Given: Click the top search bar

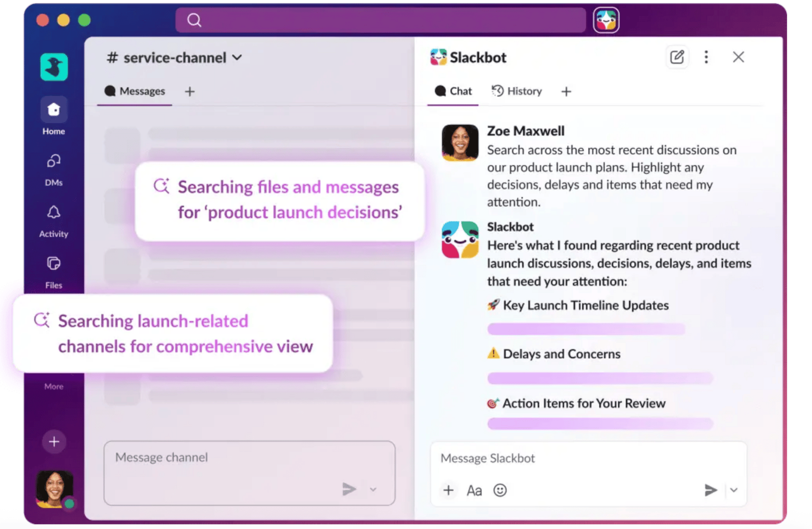Looking at the screenshot, I should coord(380,20).
